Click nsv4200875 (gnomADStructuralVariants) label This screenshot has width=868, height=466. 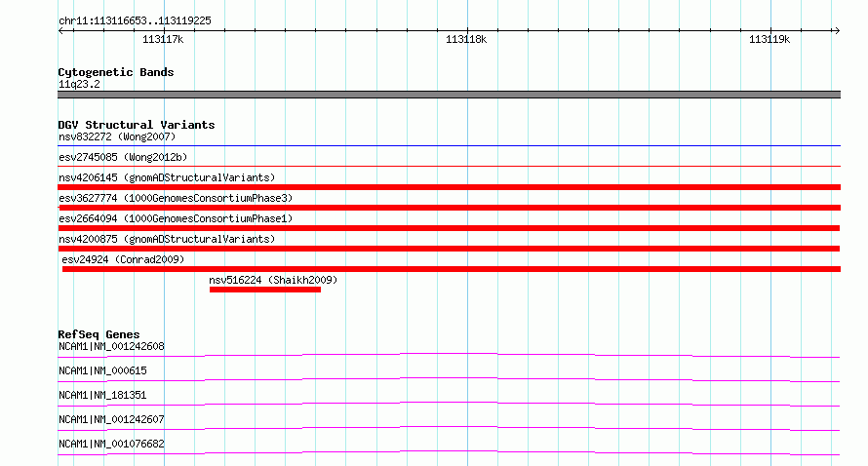click(167, 239)
